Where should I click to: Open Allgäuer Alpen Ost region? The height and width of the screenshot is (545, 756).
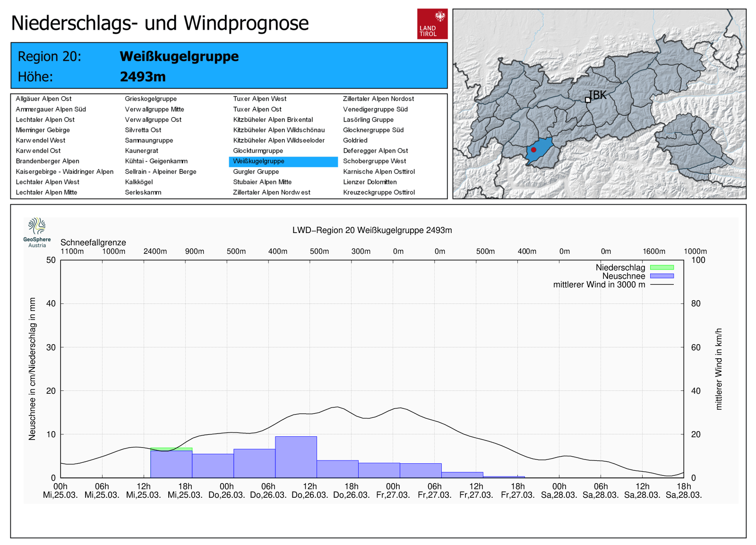(43, 99)
